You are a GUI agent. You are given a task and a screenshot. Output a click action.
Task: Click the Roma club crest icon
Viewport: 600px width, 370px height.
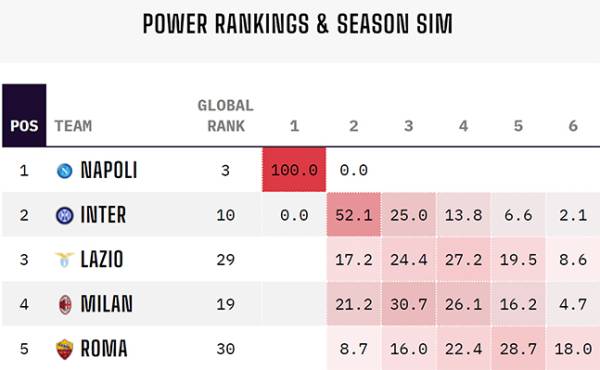click(65, 349)
